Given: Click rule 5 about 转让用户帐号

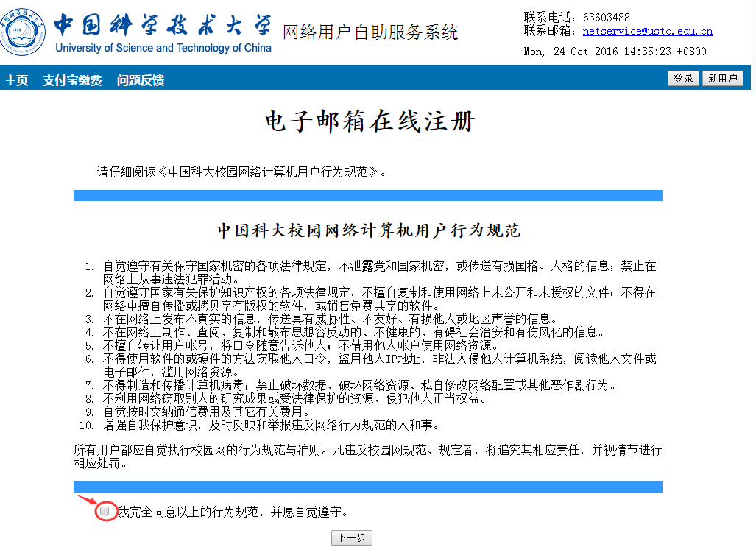Looking at the screenshot, I should coord(300,345).
